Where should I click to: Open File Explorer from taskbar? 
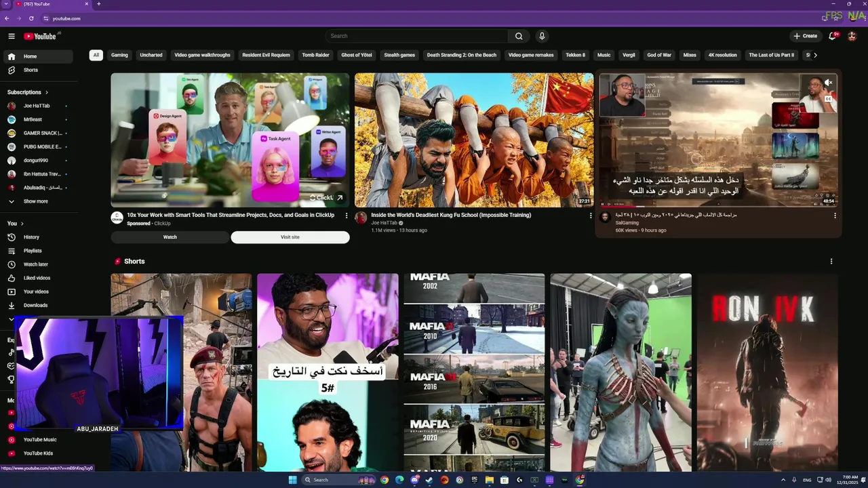click(490, 480)
